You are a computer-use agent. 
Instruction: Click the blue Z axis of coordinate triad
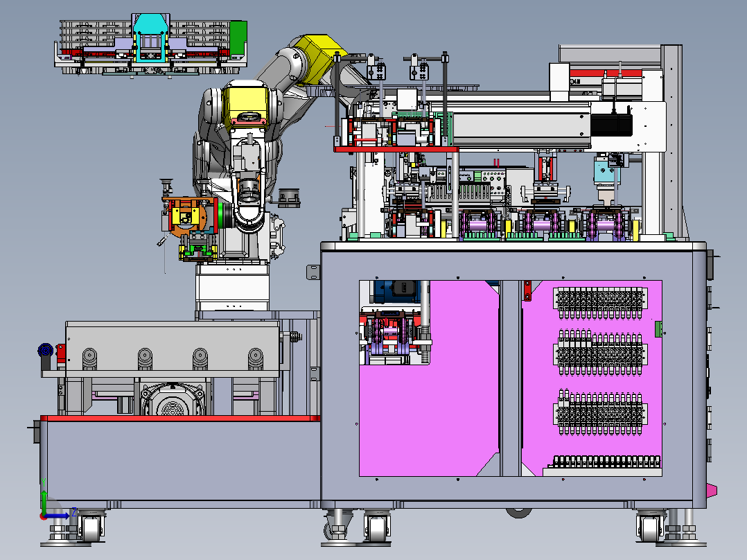point(58,515)
